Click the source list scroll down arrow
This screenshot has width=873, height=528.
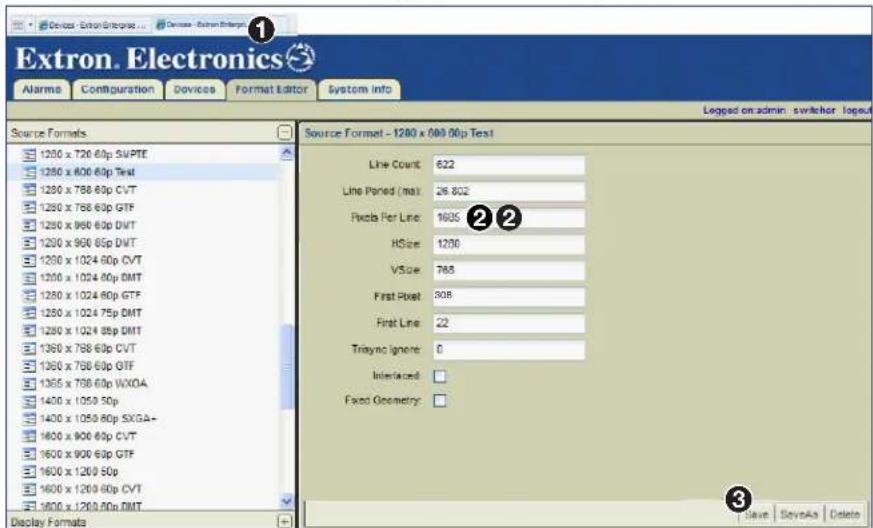pyautogui.click(x=287, y=501)
